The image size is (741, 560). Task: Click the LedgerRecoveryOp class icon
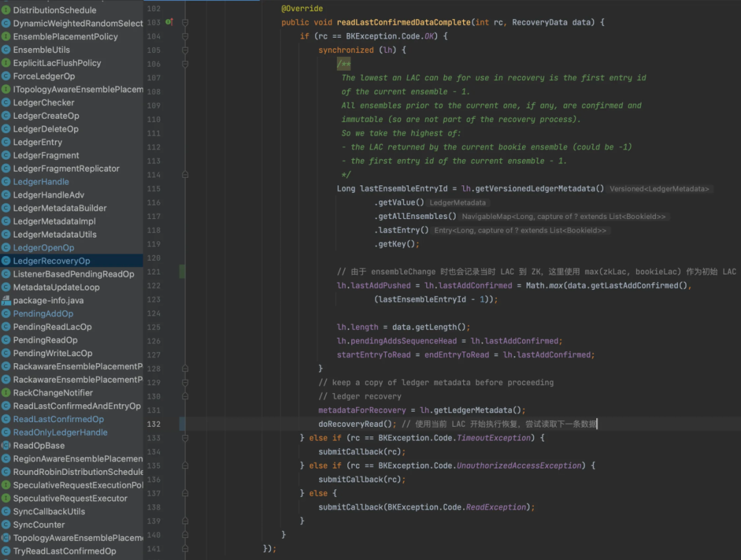[x=5, y=261]
